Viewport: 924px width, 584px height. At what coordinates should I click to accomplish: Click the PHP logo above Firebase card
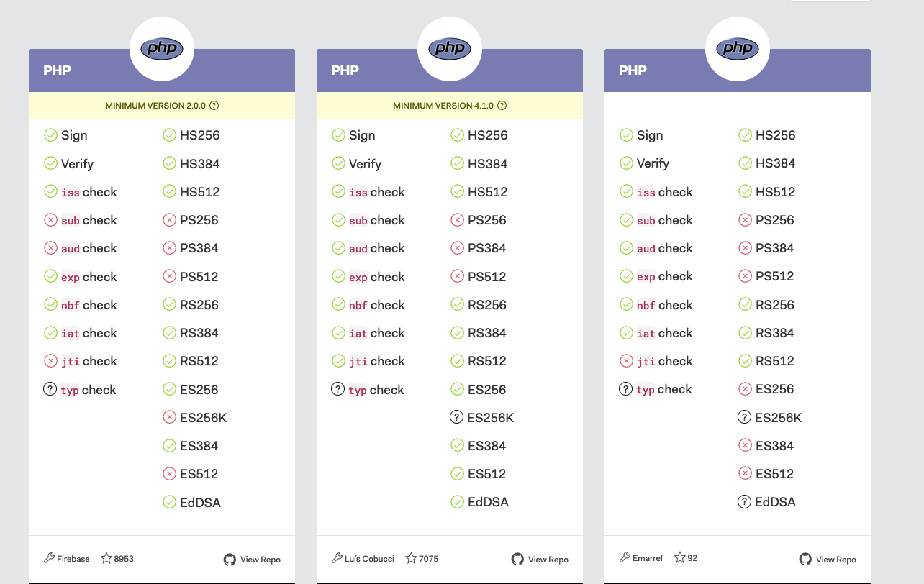[x=162, y=49]
